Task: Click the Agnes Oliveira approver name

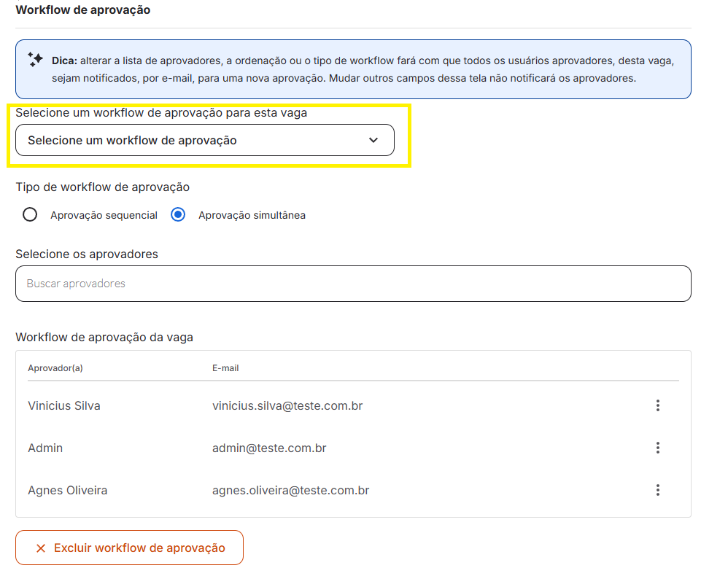Action: click(67, 490)
